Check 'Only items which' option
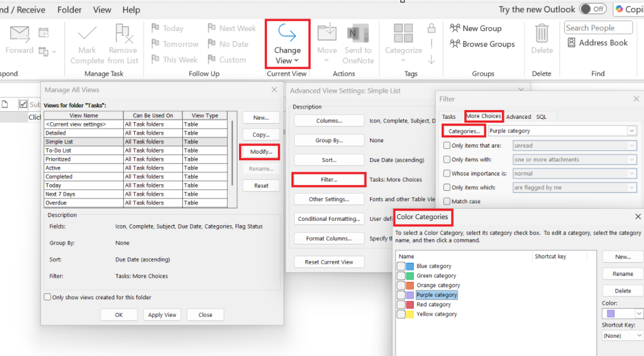Image resolution: width=644 pixels, height=356 pixels. click(447, 187)
